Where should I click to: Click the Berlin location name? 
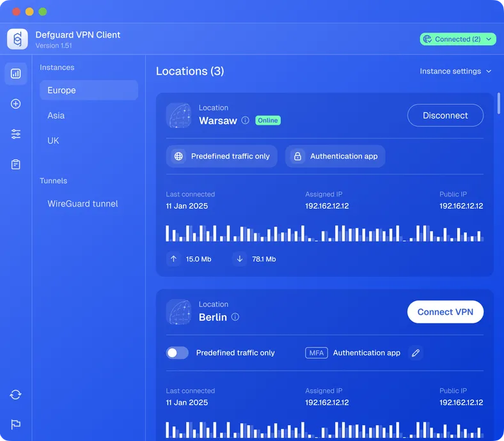pyautogui.click(x=213, y=317)
